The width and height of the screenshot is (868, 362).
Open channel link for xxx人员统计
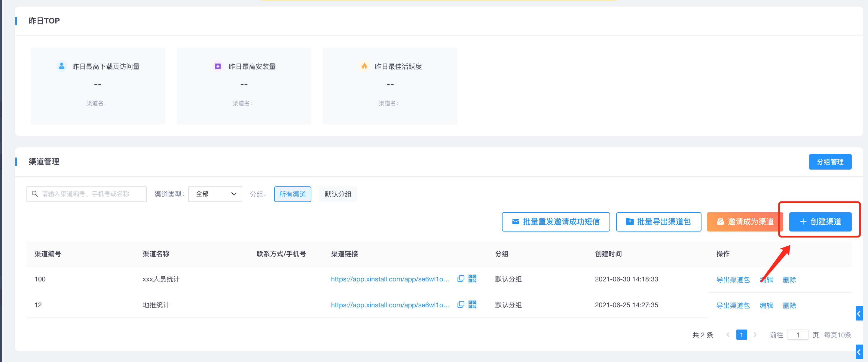(390, 279)
